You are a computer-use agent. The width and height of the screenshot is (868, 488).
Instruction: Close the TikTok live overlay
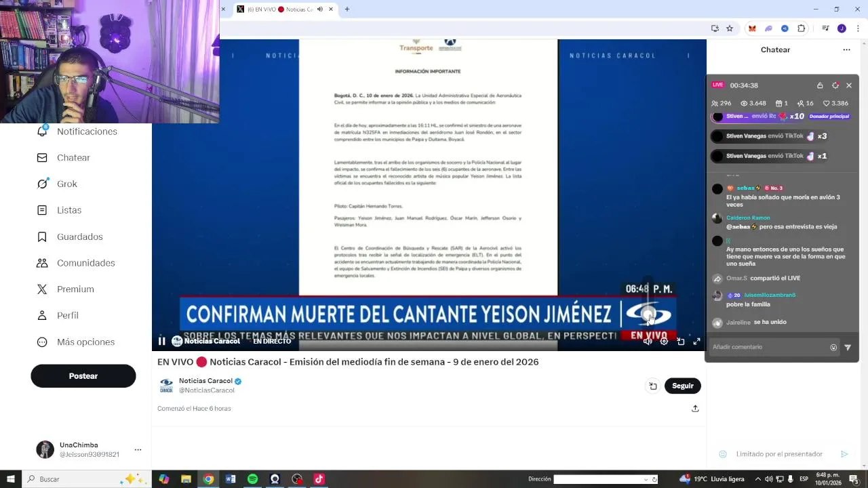[849, 85]
